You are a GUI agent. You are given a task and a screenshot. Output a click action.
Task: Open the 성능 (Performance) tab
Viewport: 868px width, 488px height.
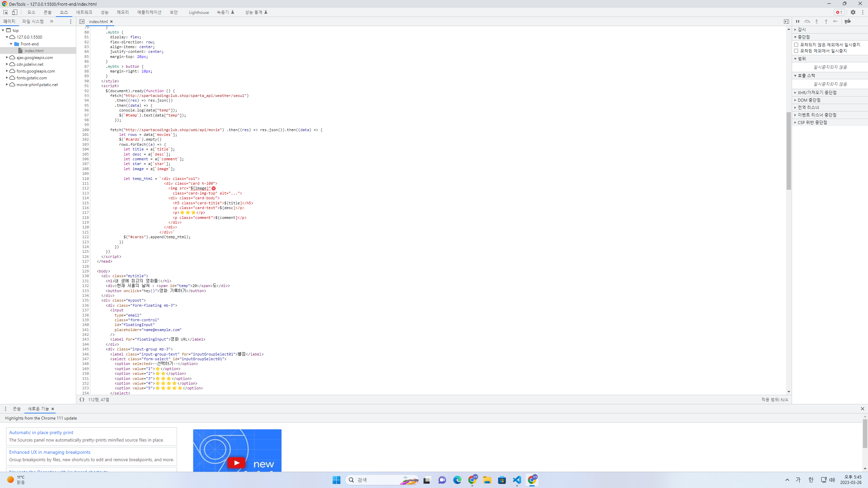coord(104,12)
